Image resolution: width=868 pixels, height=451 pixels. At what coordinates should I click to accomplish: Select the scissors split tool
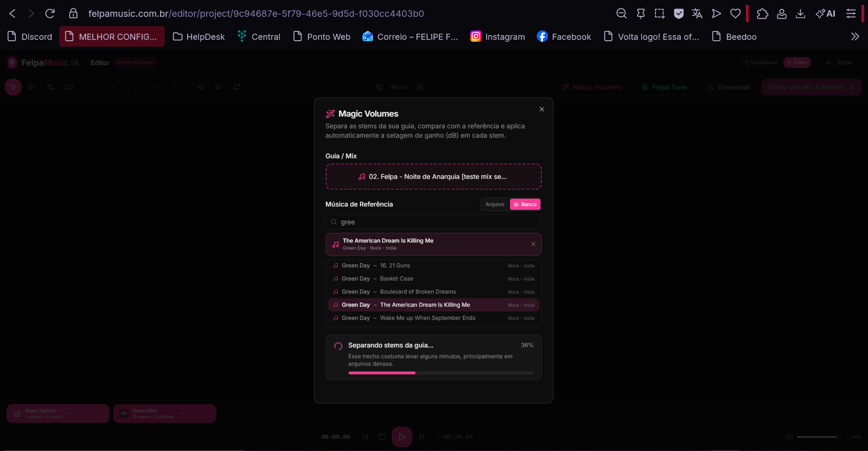32,87
